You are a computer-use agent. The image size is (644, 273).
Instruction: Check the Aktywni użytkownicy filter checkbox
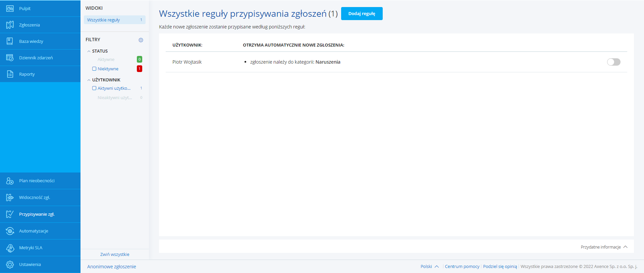point(94,88)
